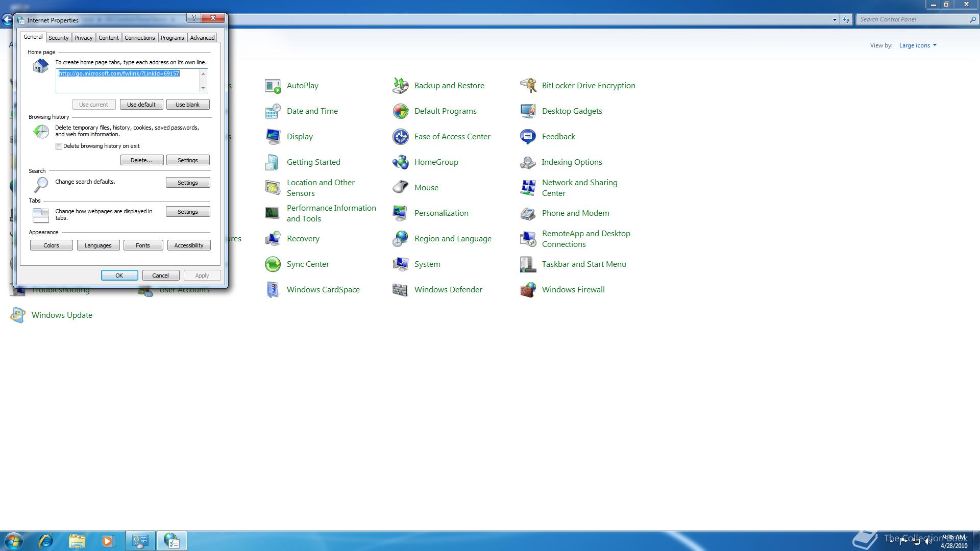Switch to the Privacy tab
980x551 pixels.
pos(84,38)
